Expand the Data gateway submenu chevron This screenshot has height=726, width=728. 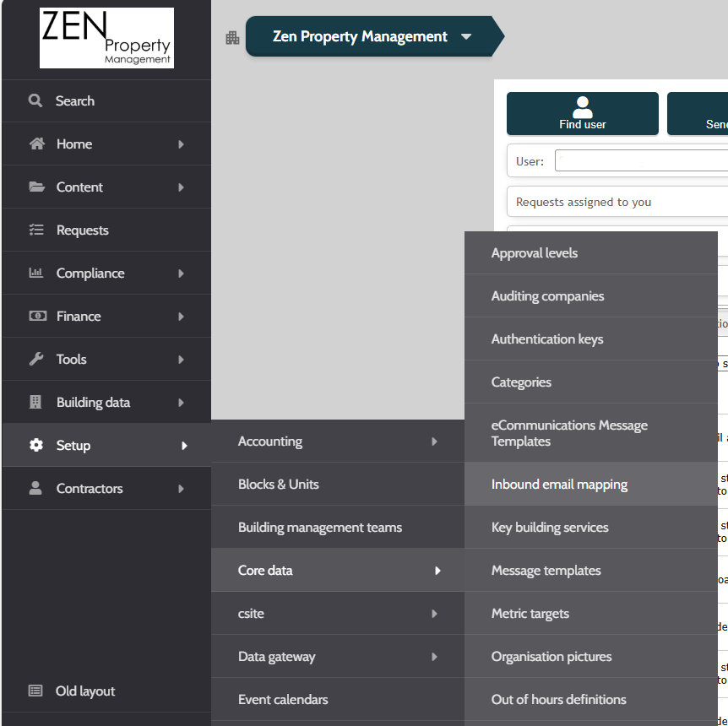coord(435,656)
